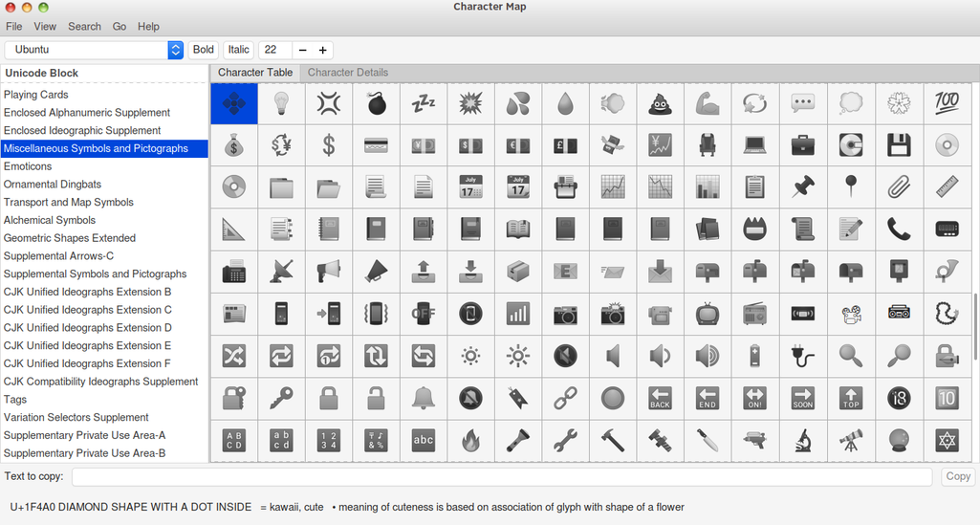Select the TOP arrow character

tap(851, 398)
